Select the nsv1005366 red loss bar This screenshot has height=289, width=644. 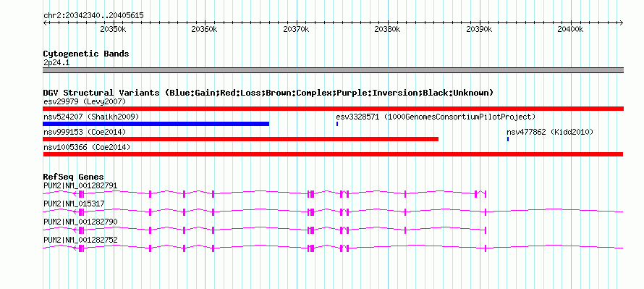333,154
